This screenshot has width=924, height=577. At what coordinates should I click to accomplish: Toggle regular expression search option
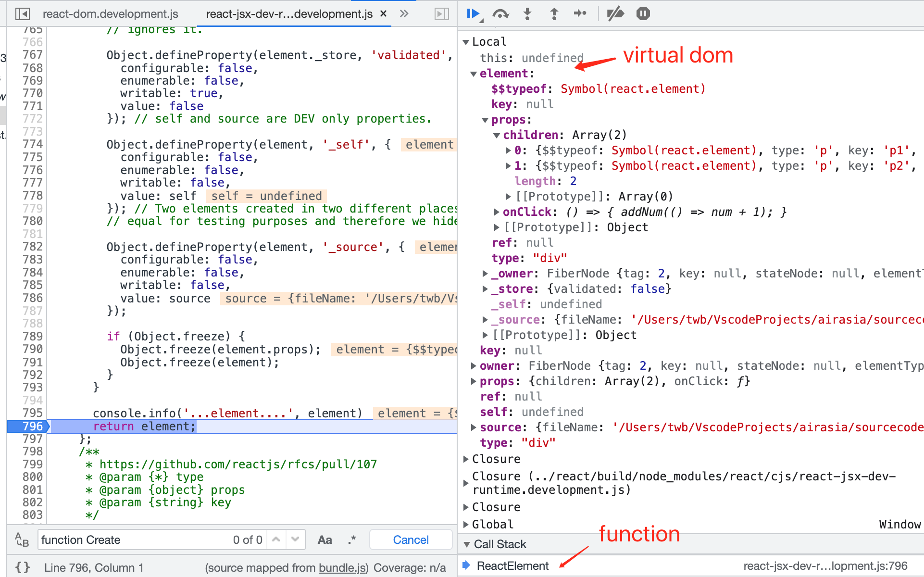[x=352, y=540]
